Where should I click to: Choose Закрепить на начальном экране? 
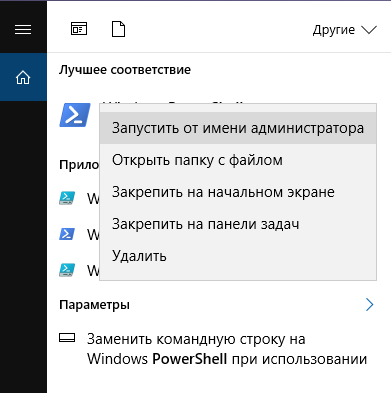[238, 192]
